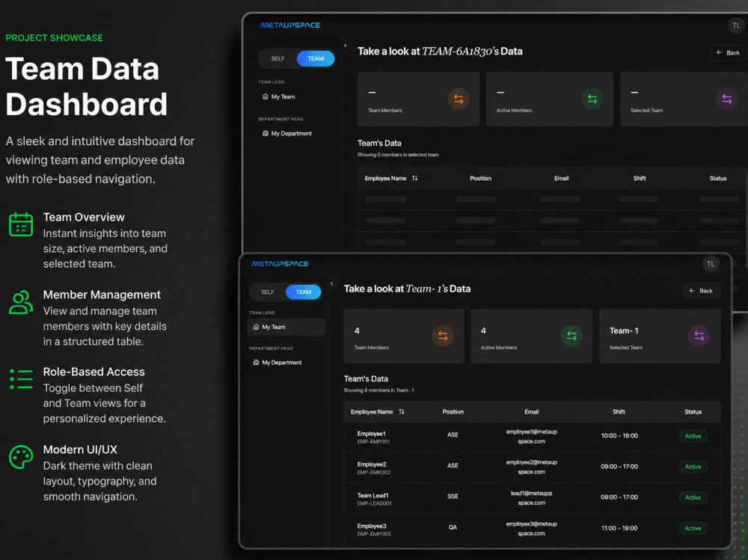Viewport: 748px width, 560px height.
Task: Click 'Showing 4 members in Team- 1' text
Action: (378, 390)
